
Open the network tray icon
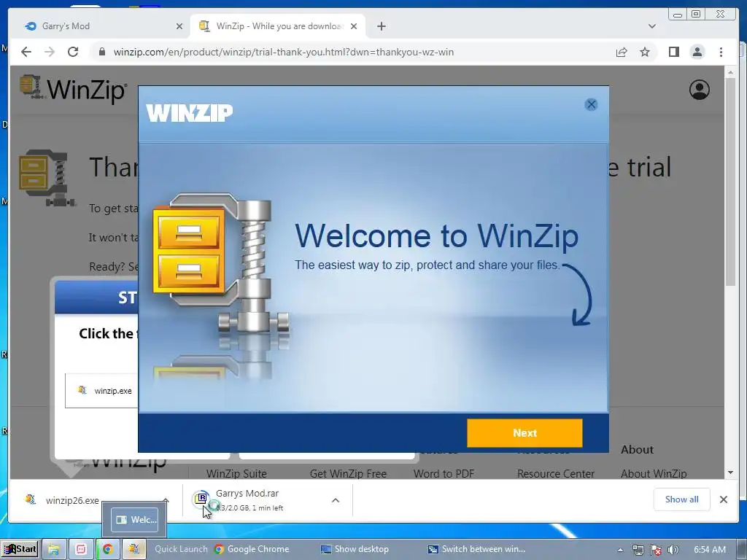pyautogui.click(x=638, y=550)
